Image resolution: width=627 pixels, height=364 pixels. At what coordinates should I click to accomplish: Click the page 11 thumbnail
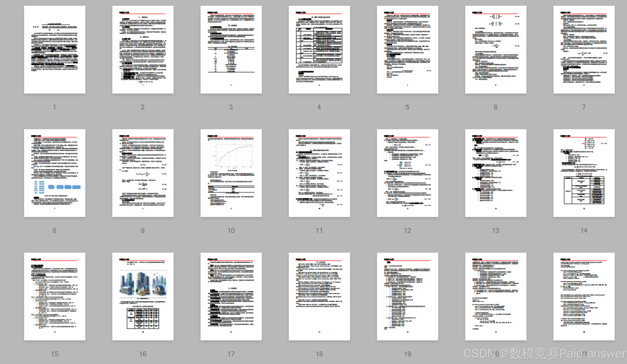pyautogui.click(x=319, y=173)
